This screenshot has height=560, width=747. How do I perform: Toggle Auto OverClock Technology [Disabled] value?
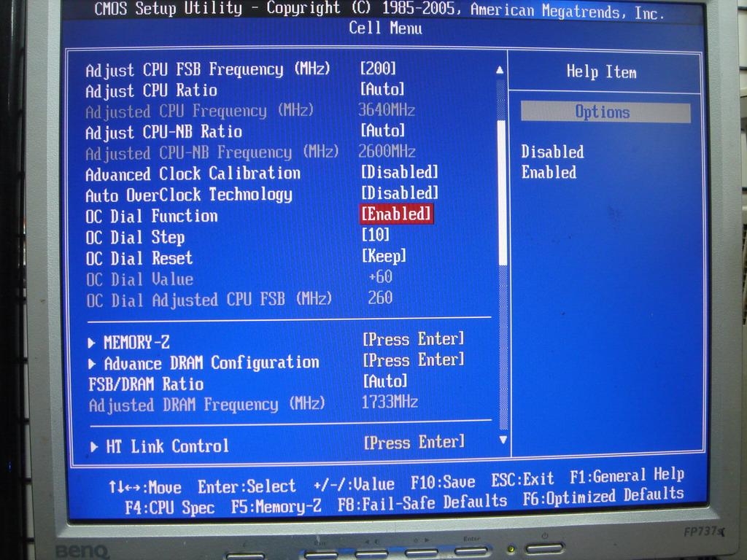coord(399,192)
